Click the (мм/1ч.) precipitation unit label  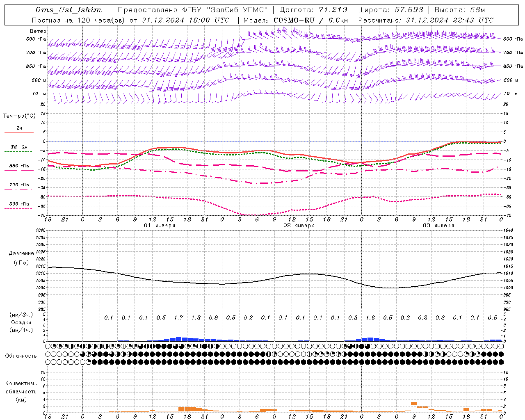click(x=21, y=330)
